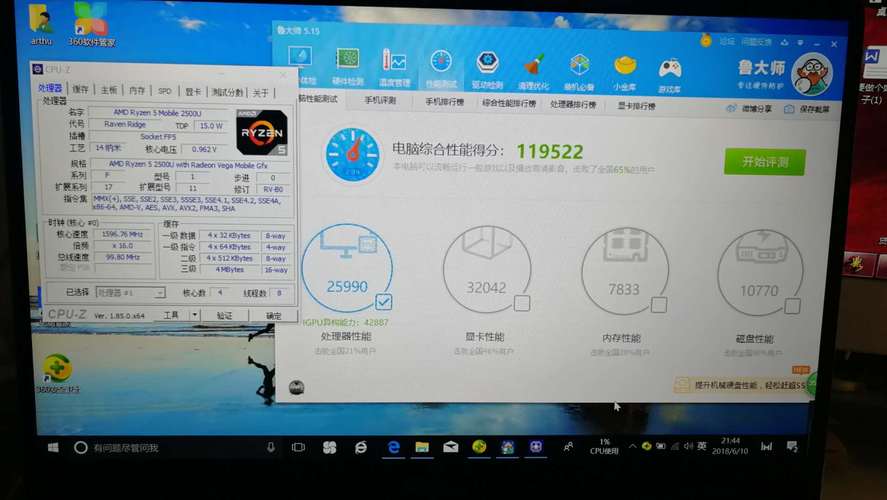Click the green 开始评测 button
This screenshot has height=500, width=887.
pyautogui.click(x=765, y=162)
